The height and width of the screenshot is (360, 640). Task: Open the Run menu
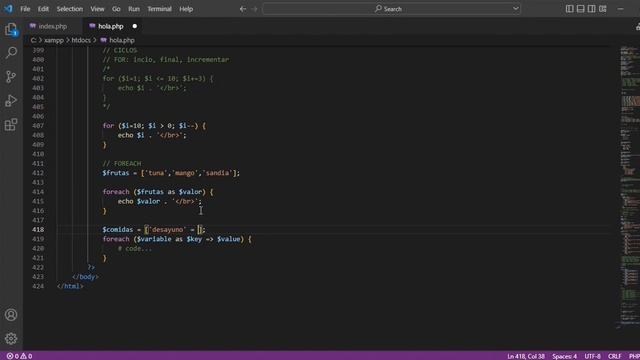(133, 9)
